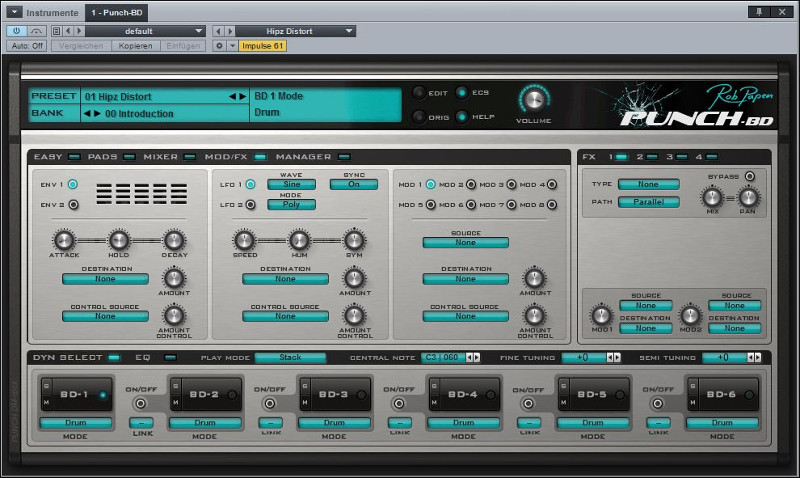The image size is (800, 478).
Task: Step to previous Hipz Distort program
Action: click(218, 31)
